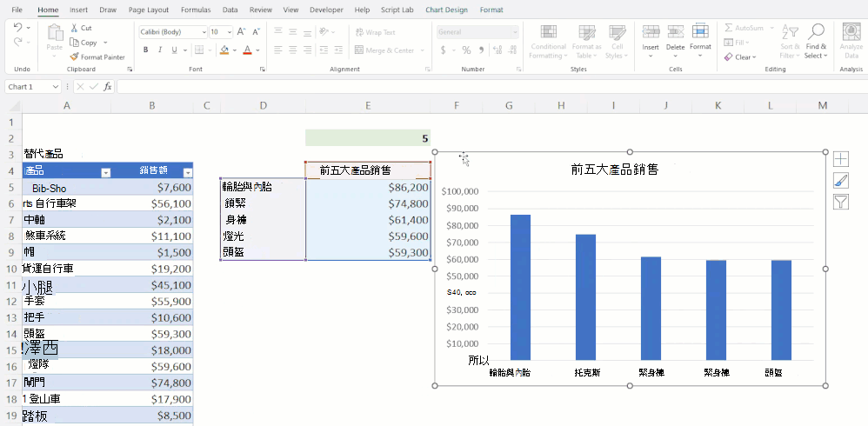Open the Underline style dropdown arrow
Screen dimensions: 868x426
(x=184, y=50)
